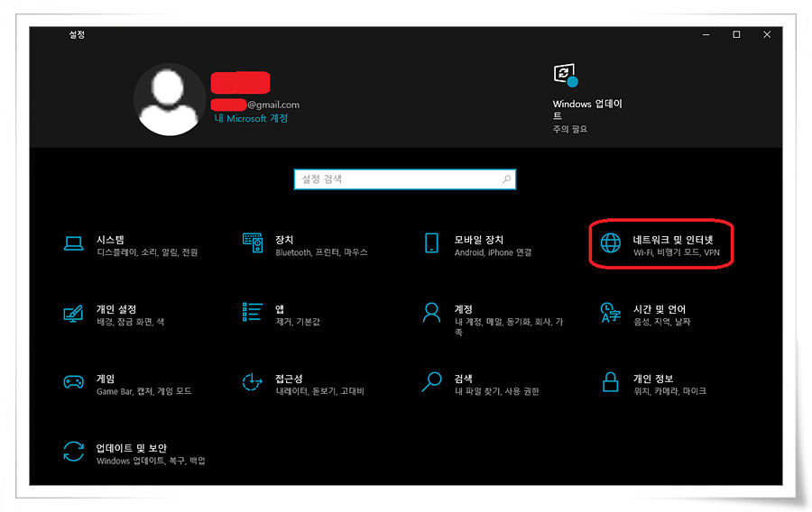Image resolution: width=812 pixels, height=512 pixels.
Task: Click the Android, iPhone 연결 description
Action: 493,252
